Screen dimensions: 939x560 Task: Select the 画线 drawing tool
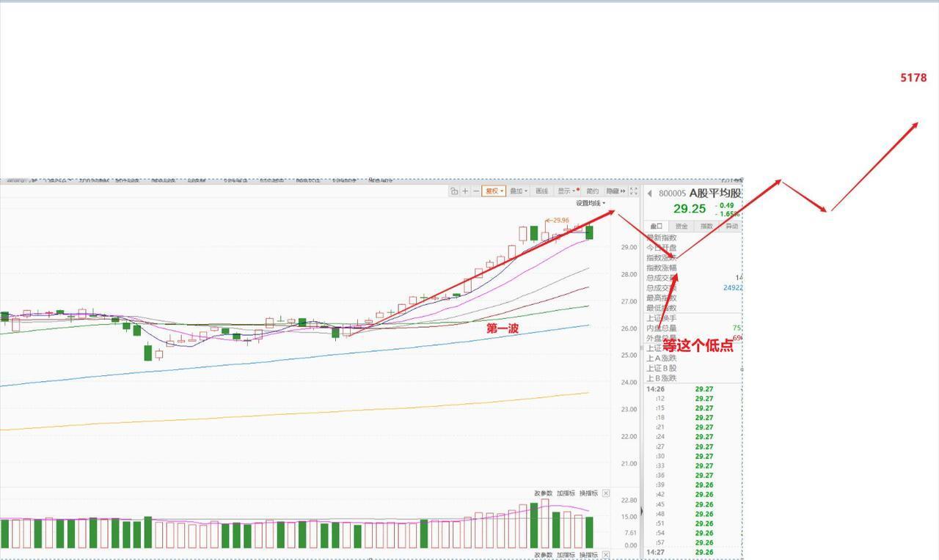tap(542, 191)
